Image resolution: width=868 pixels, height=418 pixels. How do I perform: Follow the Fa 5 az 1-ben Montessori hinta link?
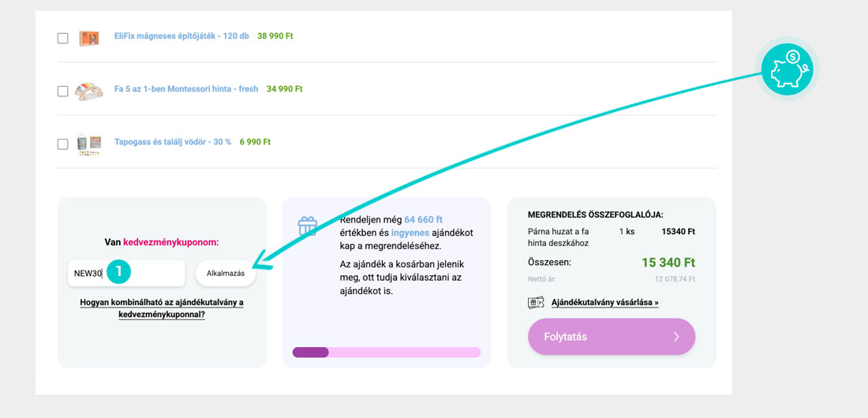(x=186, y=89)
